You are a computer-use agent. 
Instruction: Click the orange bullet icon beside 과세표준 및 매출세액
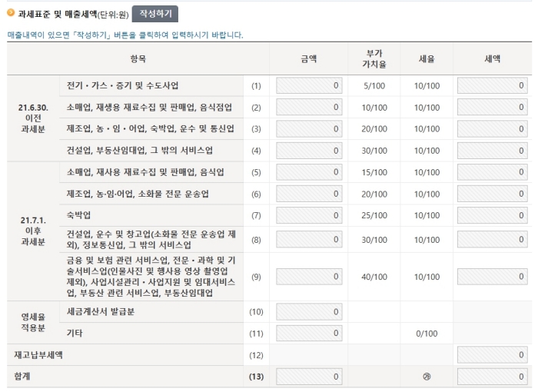11,13
